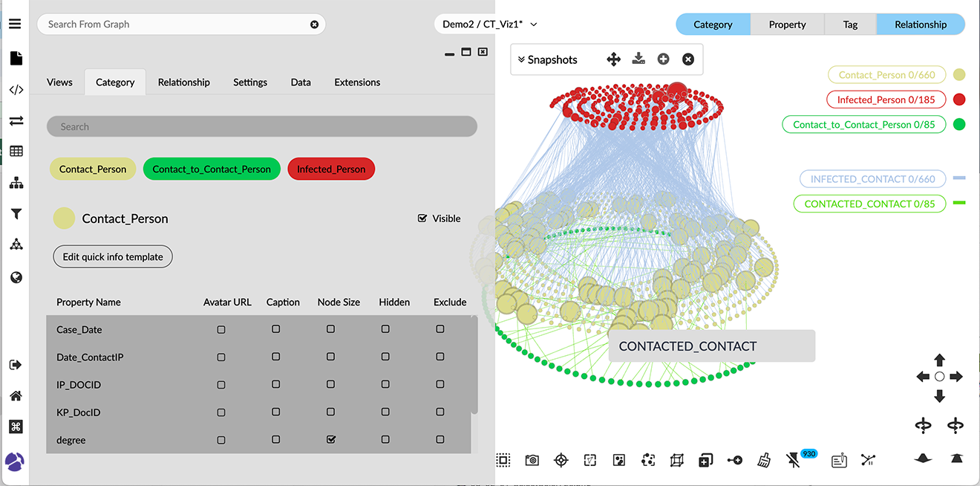Open the table view icon in sidebar

[16, 151]
